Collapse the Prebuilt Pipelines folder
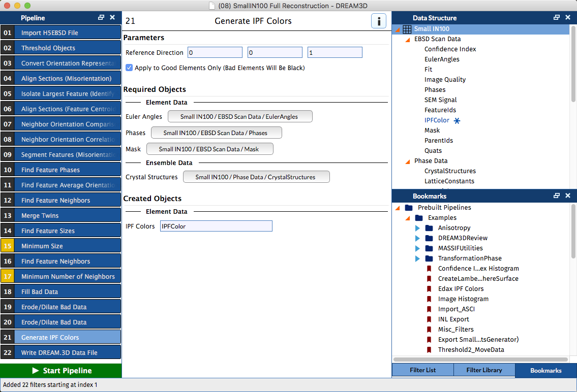577x392 pixels. (x=398, y=208)
